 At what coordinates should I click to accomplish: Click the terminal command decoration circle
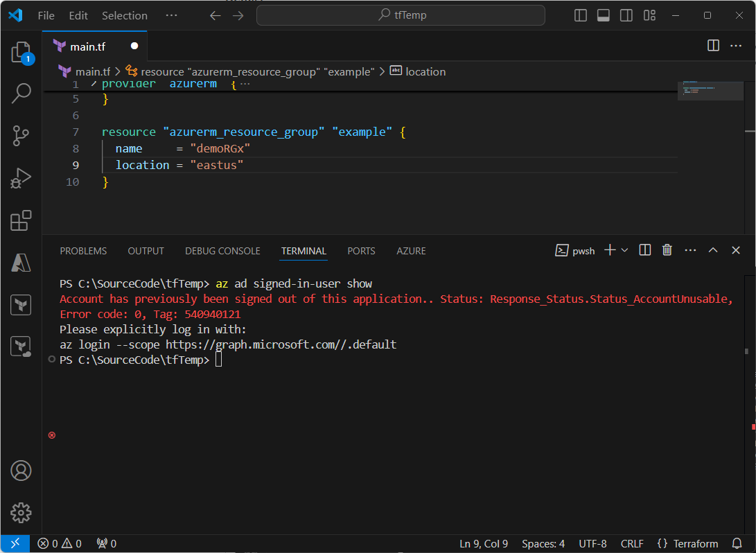click(51, 359)
